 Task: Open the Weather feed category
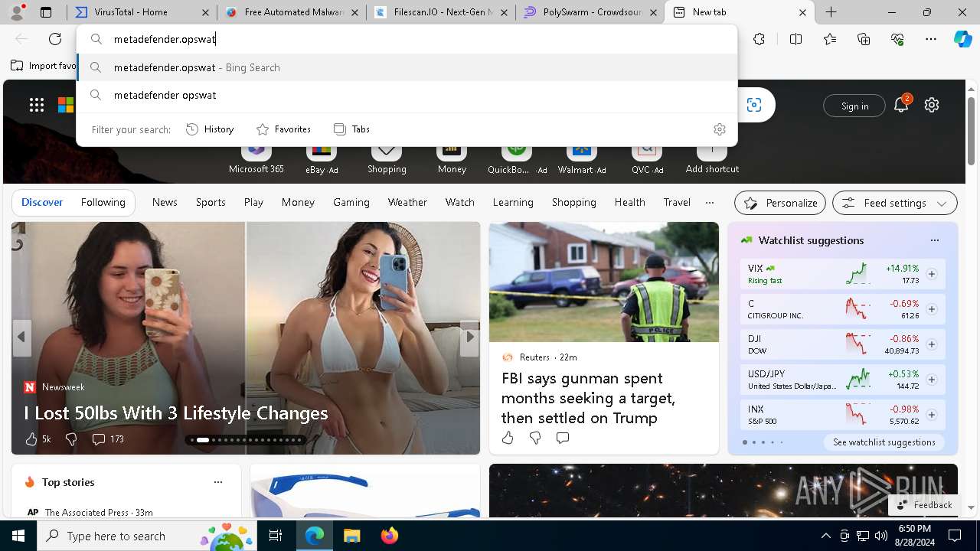407,202
